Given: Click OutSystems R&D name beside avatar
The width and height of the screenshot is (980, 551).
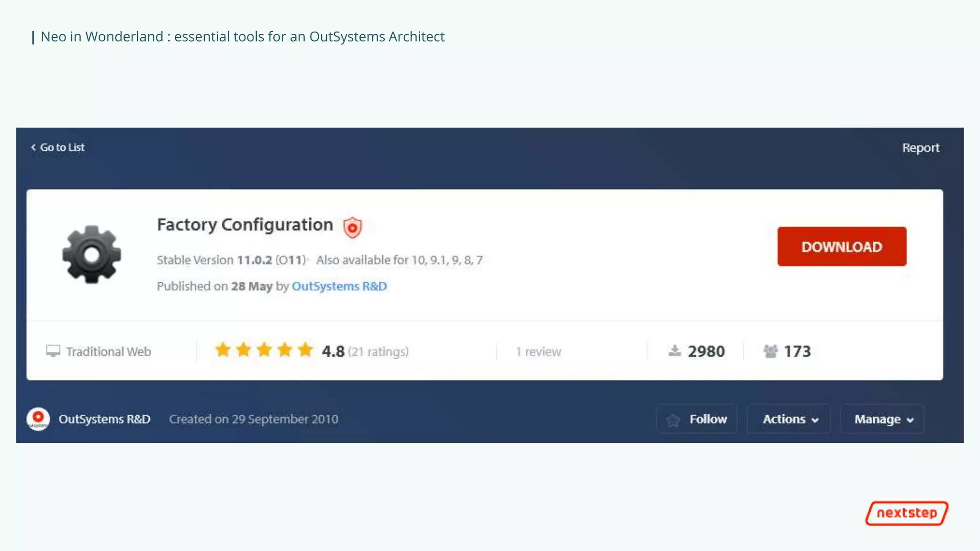Looking at the screenshot, I should pos(104,419).
